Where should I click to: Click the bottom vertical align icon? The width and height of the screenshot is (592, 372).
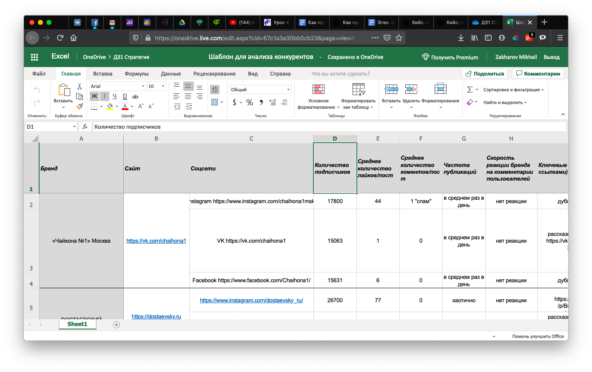coord(199,86)
